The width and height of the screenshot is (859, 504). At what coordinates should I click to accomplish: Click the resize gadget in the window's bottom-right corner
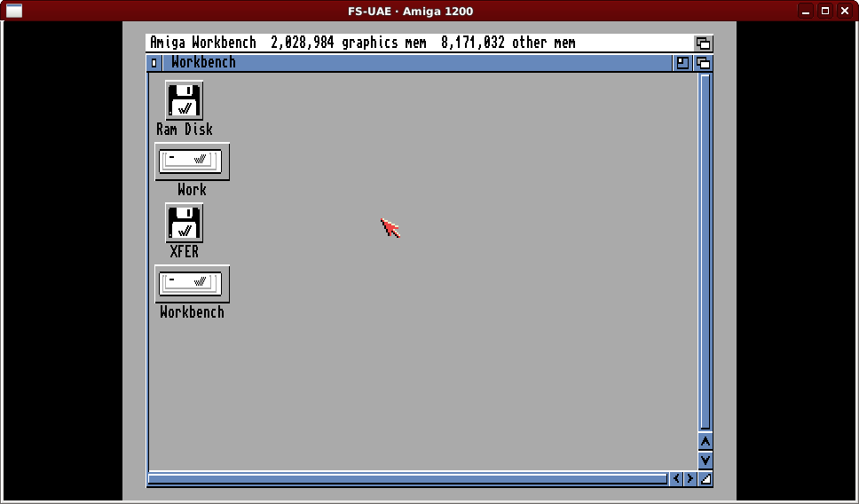click(x=705, y=479)
